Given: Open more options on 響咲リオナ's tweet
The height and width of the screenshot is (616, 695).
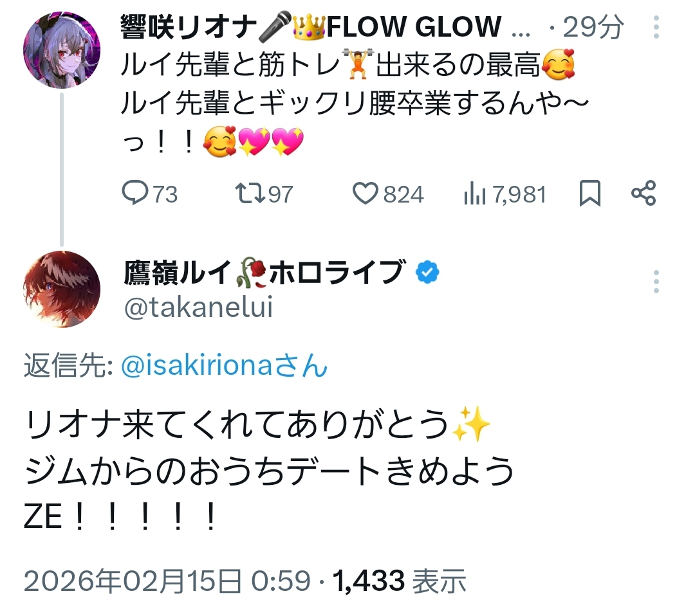Looking at the screenshot, I should [656, 28].
